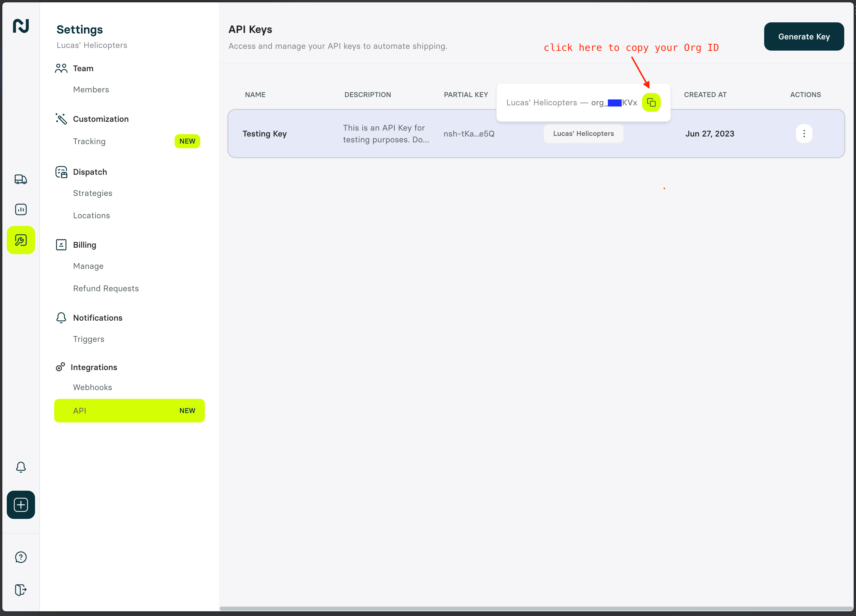Select the Testing Key name
Screen dimensions: 856x616
click(x=265, y=134)
